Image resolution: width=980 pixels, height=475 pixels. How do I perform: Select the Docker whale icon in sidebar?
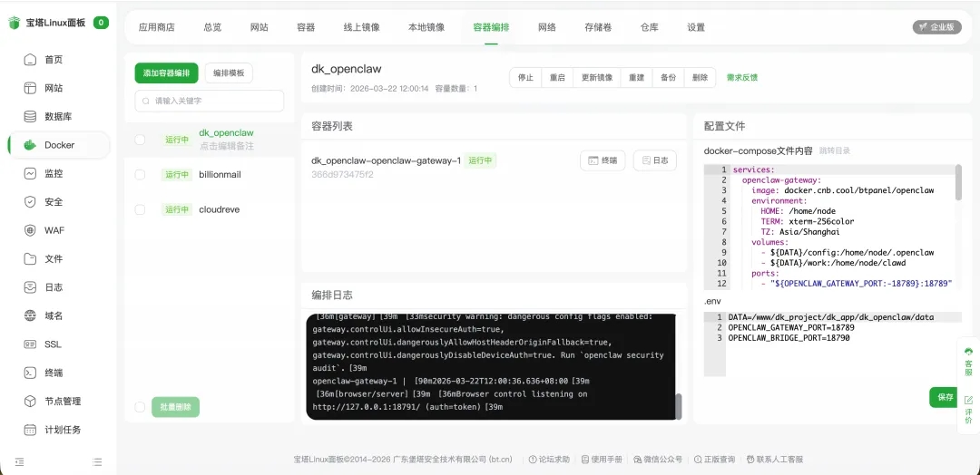coord(30,145)
